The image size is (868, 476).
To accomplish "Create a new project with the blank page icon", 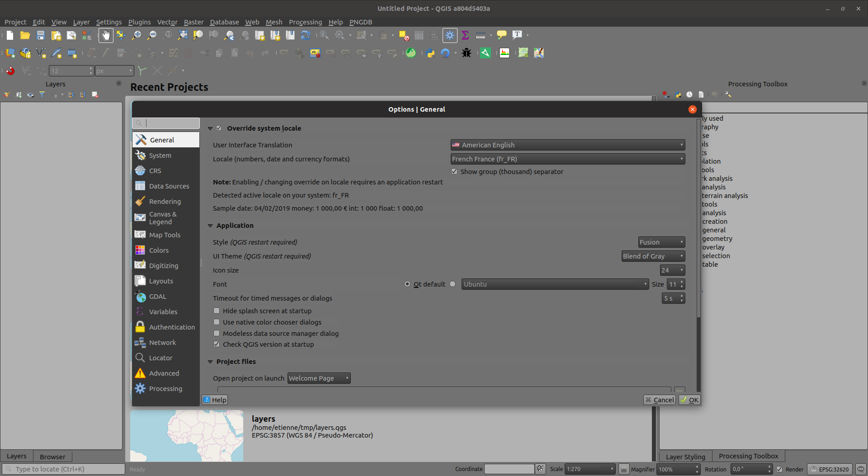I will [x=10, y=35].
